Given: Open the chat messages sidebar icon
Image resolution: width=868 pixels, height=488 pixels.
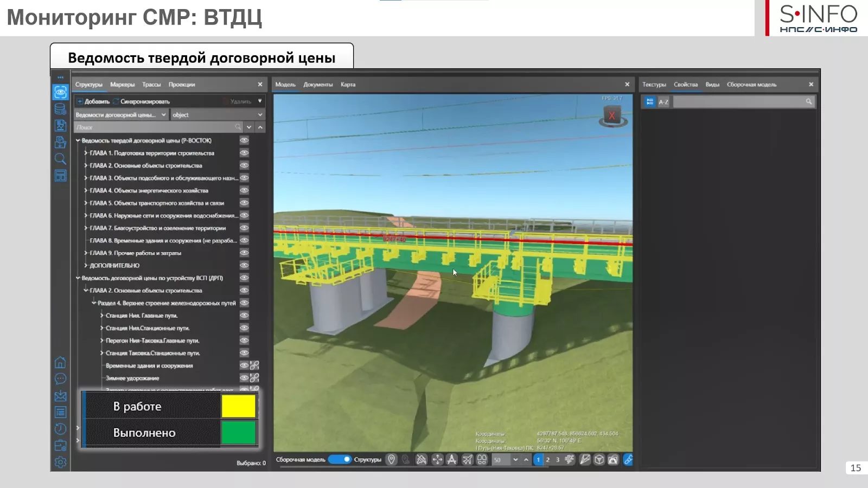Looking at the screenshot, I should pos(60,379).
